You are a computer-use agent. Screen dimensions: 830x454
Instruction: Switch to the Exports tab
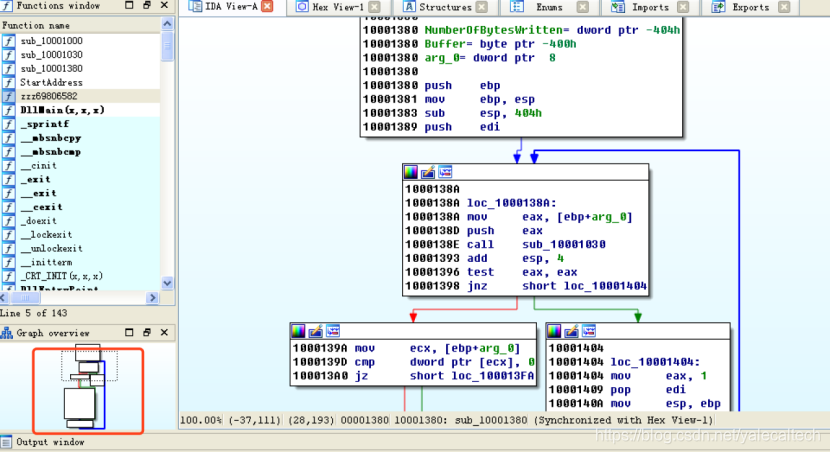pyautogui.click(x=750, y=7)
